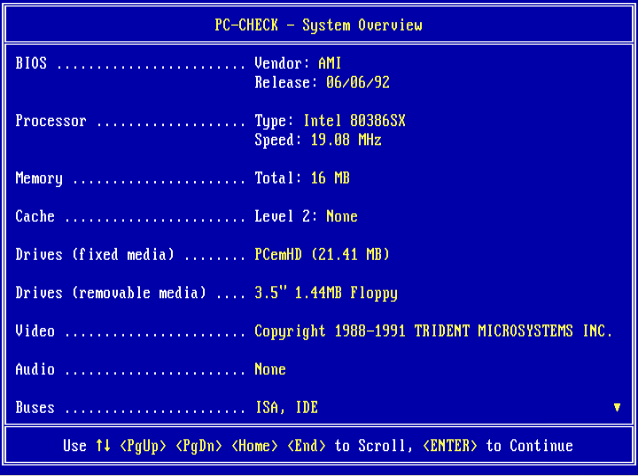Click the up-down arrows hint

103,445
